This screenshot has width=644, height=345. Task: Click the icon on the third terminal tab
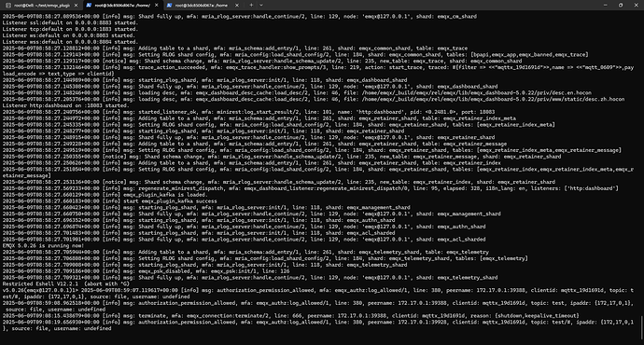pyautogui.click(x=169, y=6)
